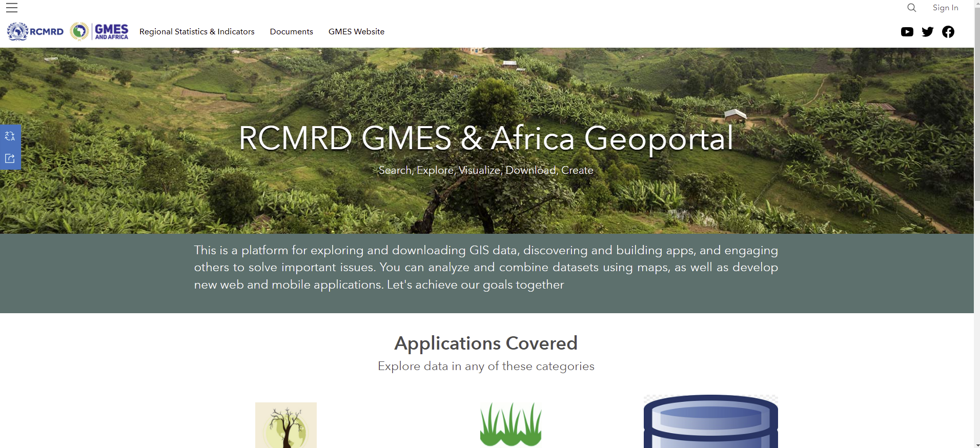Image resolution: width=980 pixels, height=448 pixels.
Task: Click the Sign In link
Action: click(x=946, y=8)
